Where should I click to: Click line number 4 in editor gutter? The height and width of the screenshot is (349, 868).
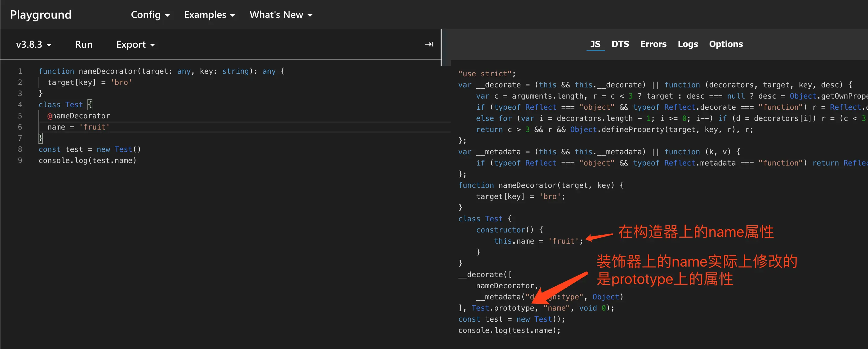20,105
